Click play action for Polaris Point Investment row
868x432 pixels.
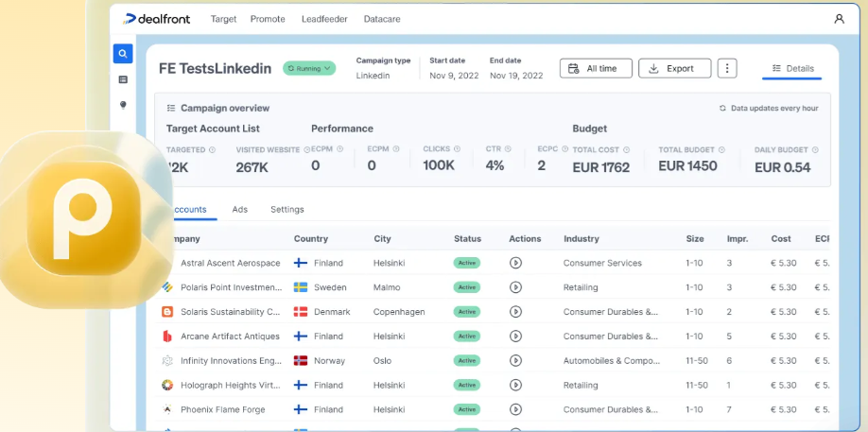tap(515, 287)
